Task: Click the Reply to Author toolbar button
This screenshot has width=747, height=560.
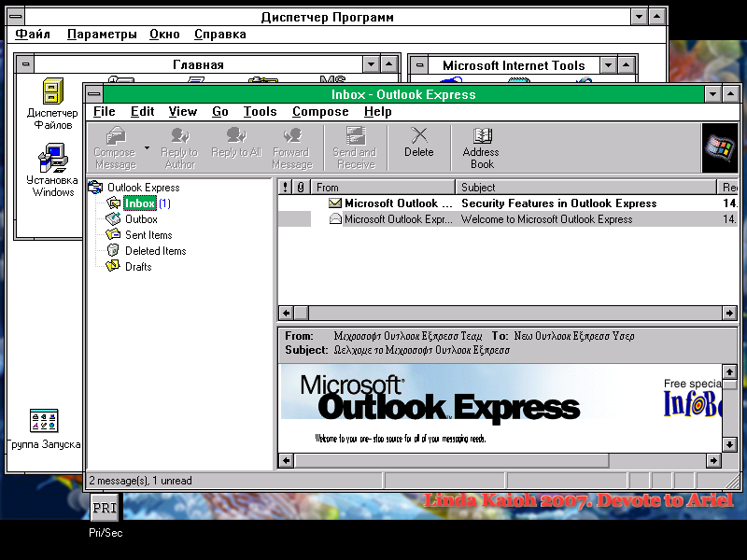Action: pyautogui.click(x=179, y=148)
